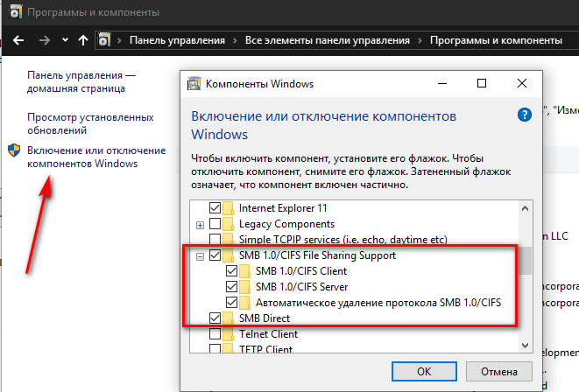Viewport: 579px width, 392px height.
Task: Click scroll down arrow of components list
Action: (x=525, y=345)
